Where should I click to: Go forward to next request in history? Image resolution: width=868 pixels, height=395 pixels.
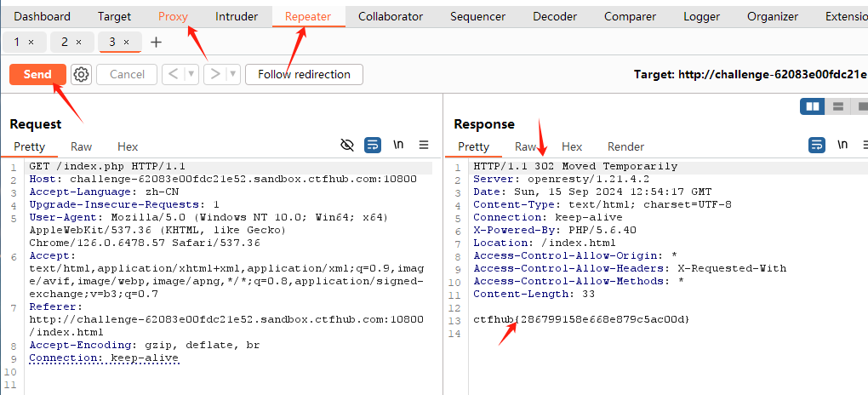point(215,74)
